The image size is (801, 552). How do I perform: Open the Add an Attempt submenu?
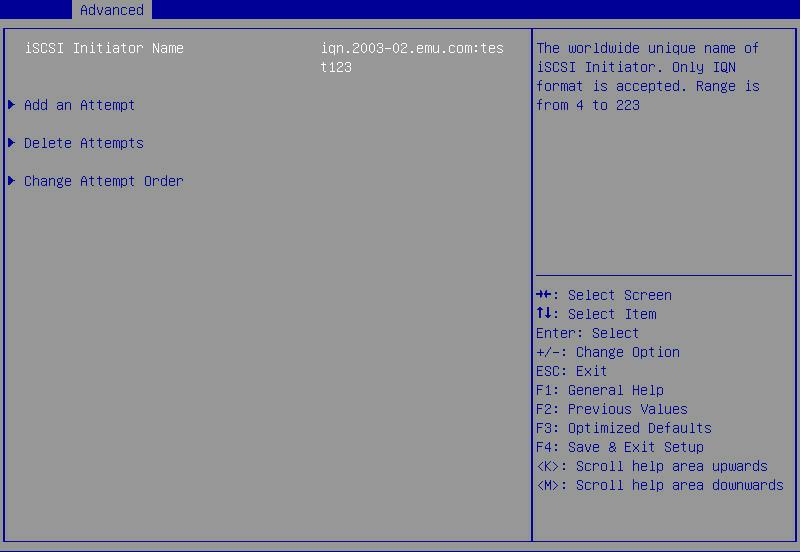[x=80, y=105]
